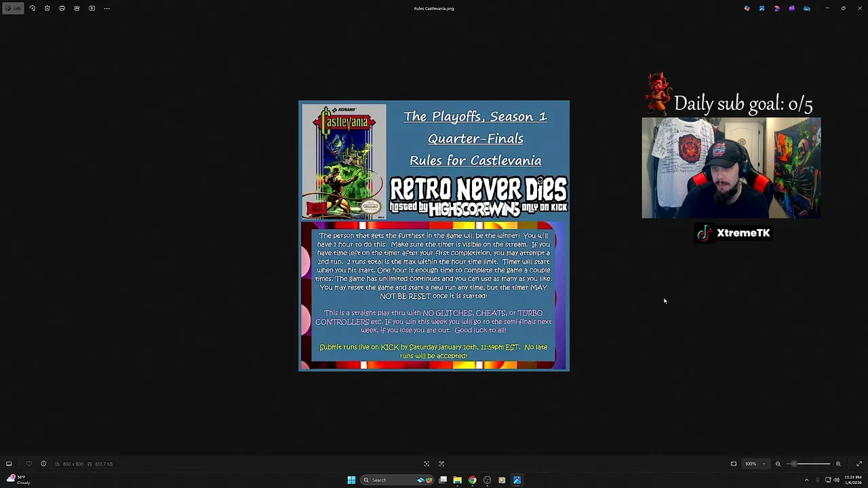Show hidden tray icons with the chevron
Viewport: 868px width, 488px height.
[x=806, y=480]
